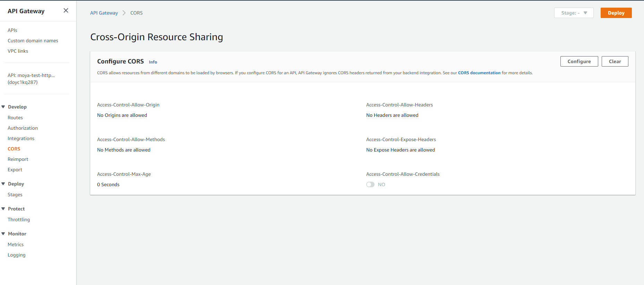
Task: Click the Develop section heading
Action: click(17, 107)
